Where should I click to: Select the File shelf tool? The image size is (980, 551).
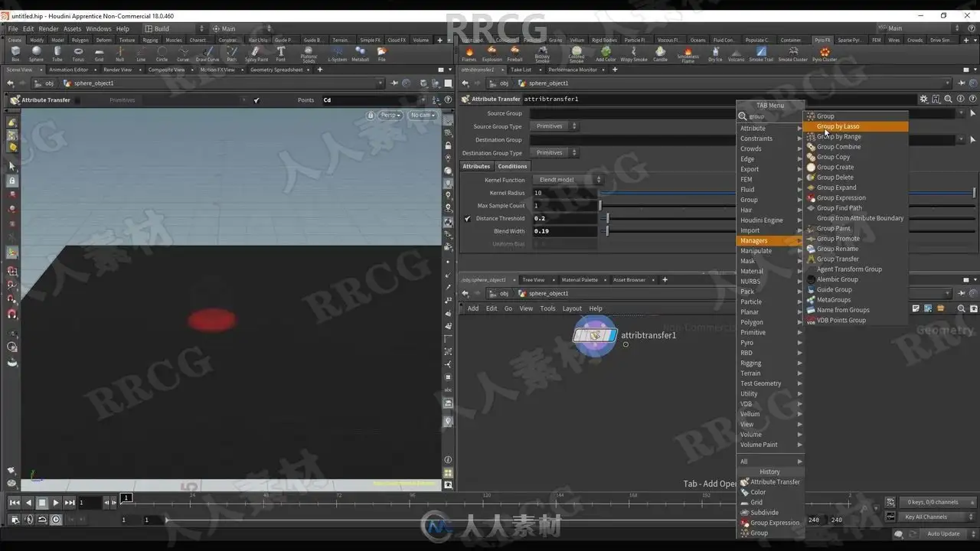(x=381, y=54)
